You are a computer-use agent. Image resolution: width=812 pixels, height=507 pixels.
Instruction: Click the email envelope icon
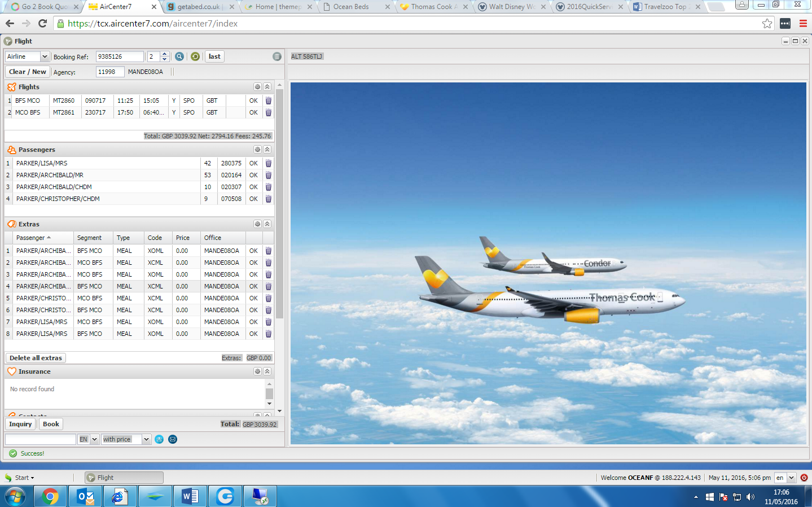173,439
